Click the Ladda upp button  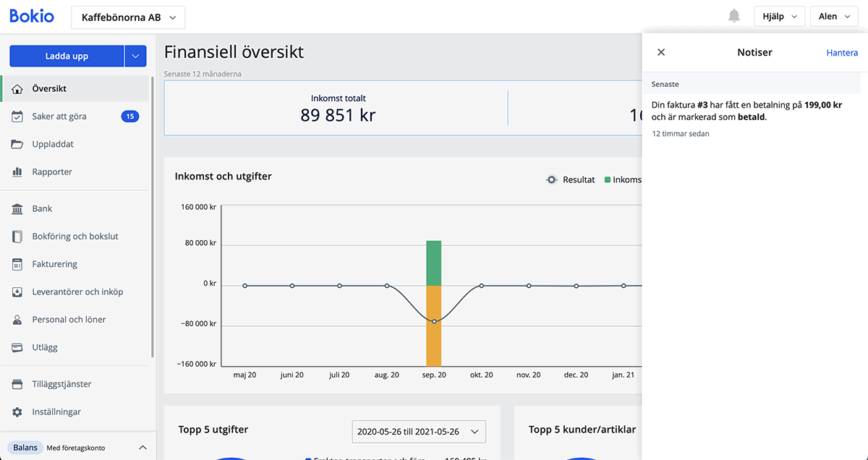point(67,56)
